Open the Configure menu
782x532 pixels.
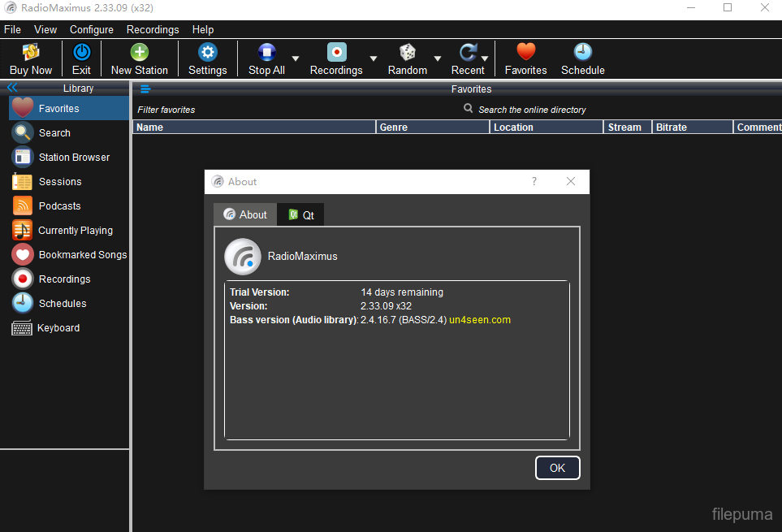[x=92, y=29]
